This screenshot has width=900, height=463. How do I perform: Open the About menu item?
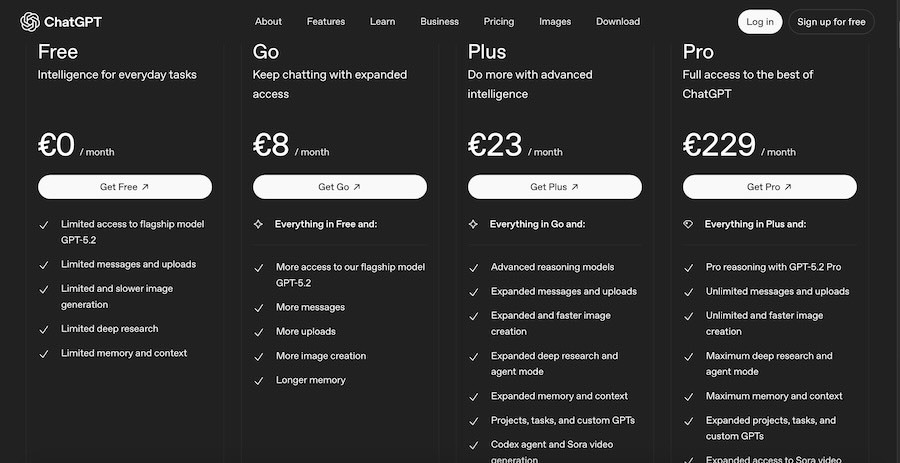point(268,21)
